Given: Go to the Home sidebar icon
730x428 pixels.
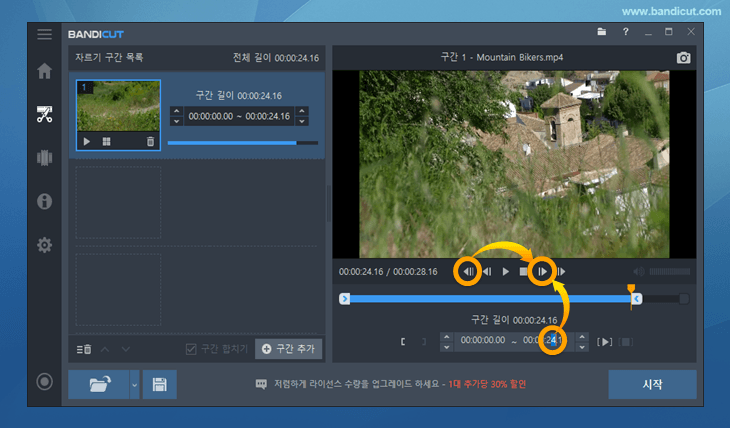Looking at the screenshot, I should tap(45, 71).
